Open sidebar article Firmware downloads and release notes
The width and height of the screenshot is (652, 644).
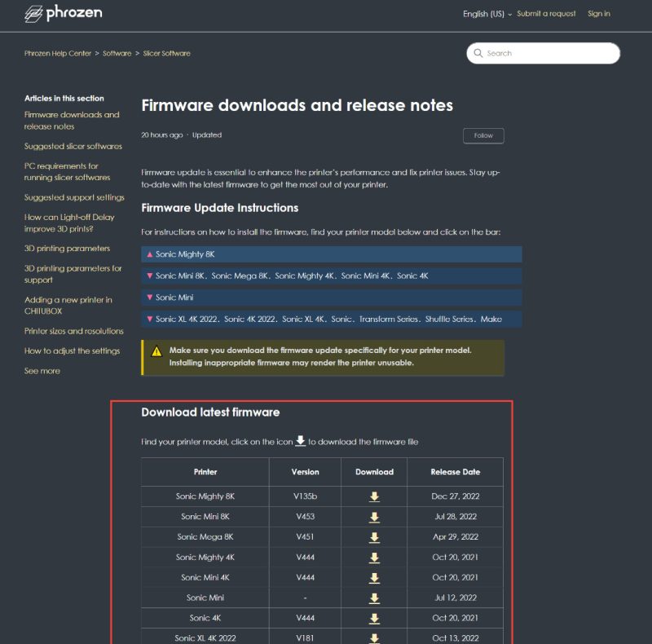coord(72,121)
